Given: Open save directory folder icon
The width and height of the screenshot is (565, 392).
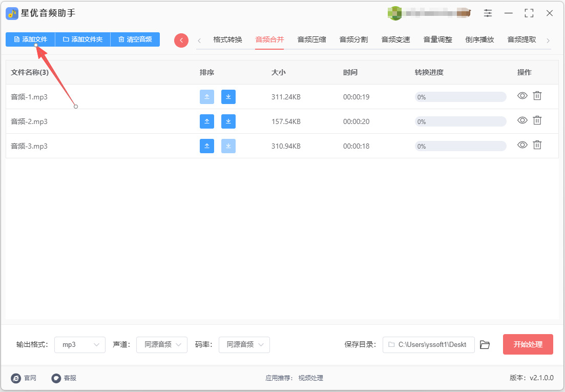Looking at the screenshot, I should click(485, 345).
